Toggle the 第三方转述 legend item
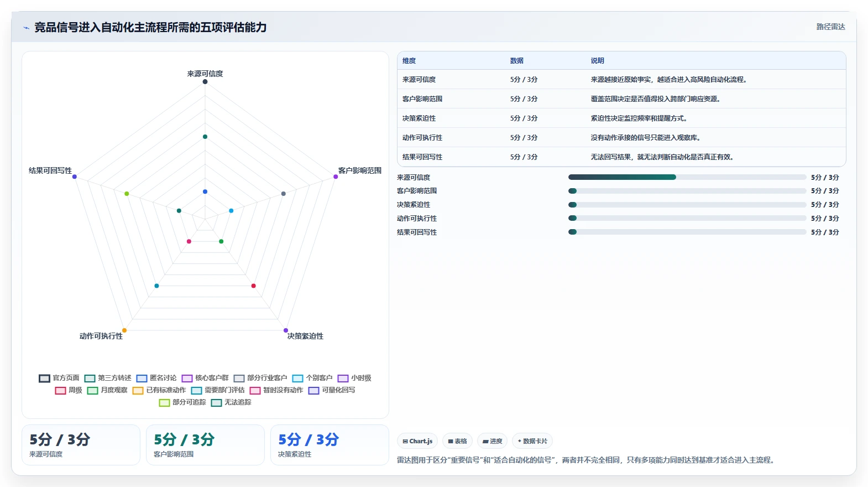This screenshot has width=868, height=487. point(108,378)
